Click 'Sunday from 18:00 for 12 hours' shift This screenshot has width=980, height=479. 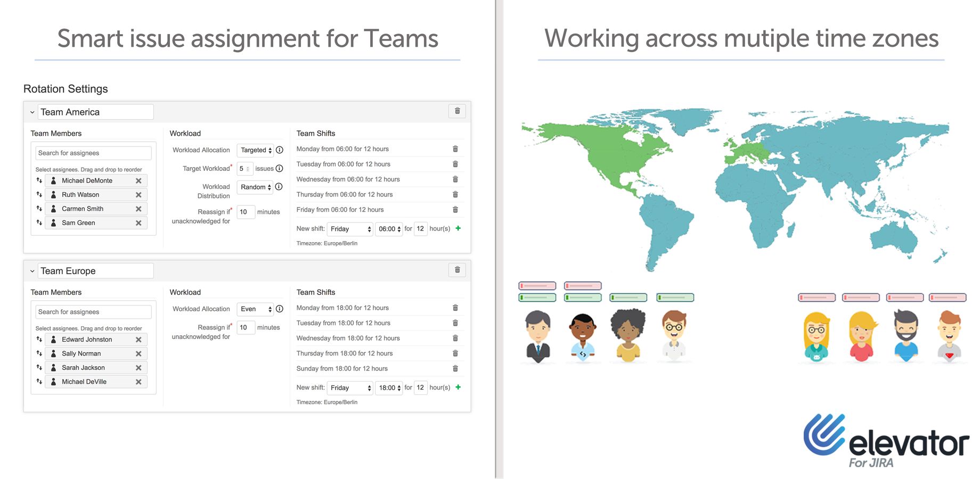coord(342,368)
